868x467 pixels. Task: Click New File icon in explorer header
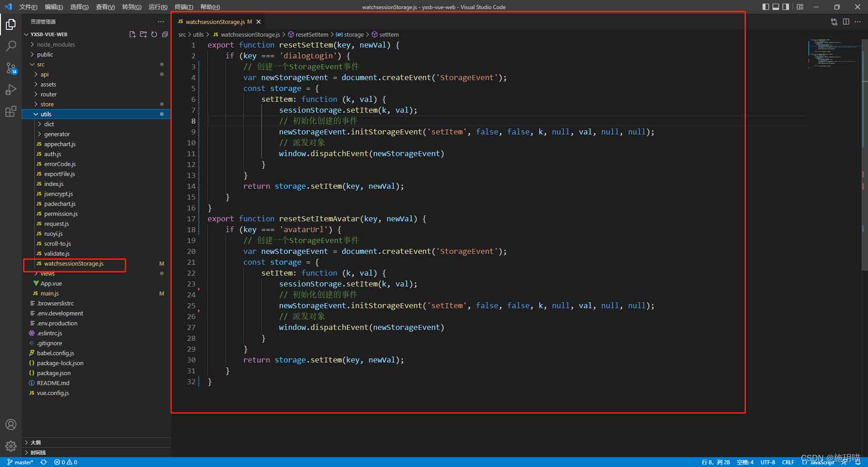pos(132,34)
